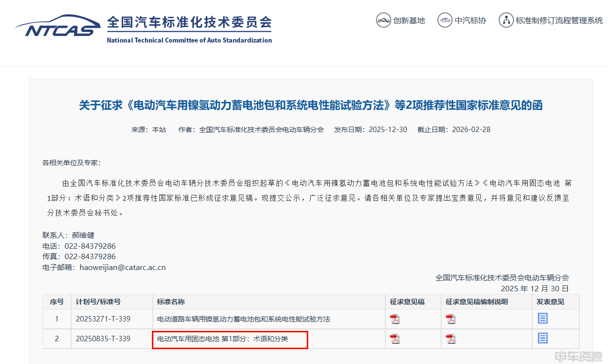Select the 电动道路车辆用镍氢动力蓄电池包 standard name
This screenshot has height=364, width=608.
(243, 319)
